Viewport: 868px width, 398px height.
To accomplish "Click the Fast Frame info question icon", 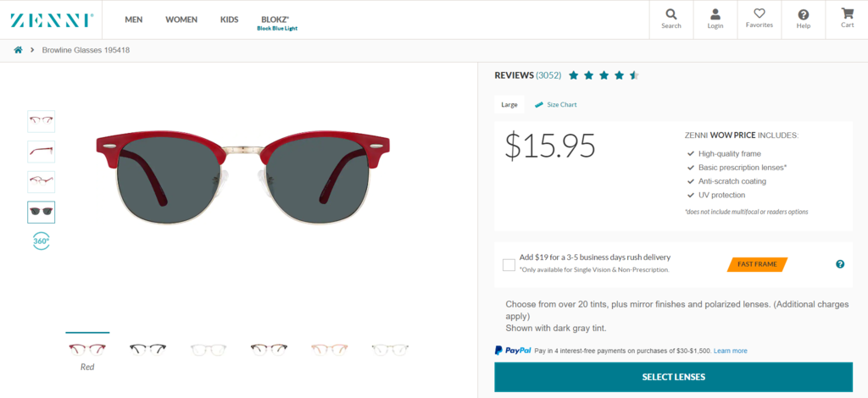I will pos(840,264).
